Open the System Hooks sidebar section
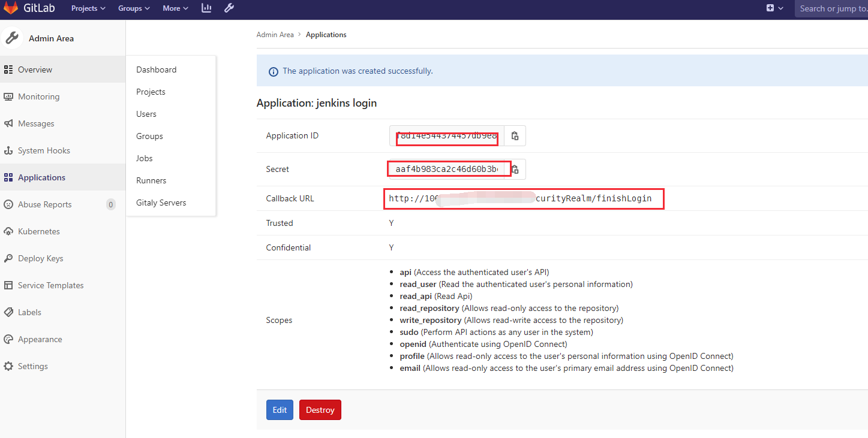 click(62, 150)
